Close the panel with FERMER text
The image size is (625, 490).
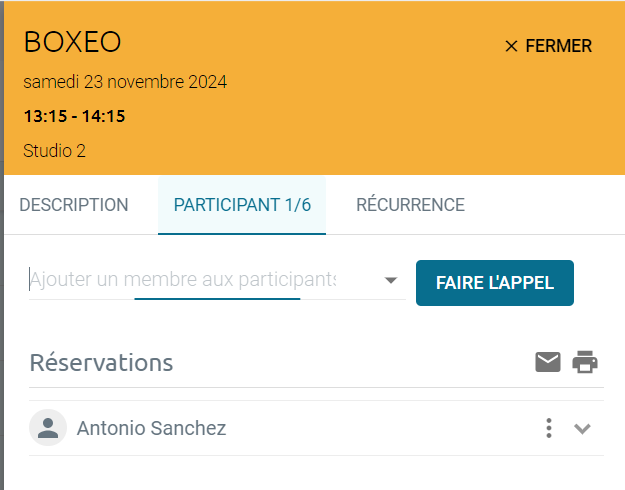pyautogui.click(x=558, y=46)
